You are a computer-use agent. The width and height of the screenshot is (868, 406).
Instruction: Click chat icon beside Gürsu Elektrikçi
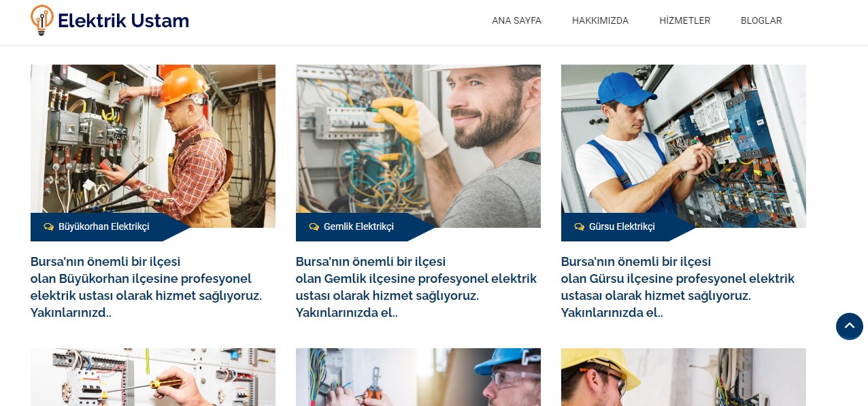click(579, 226)
